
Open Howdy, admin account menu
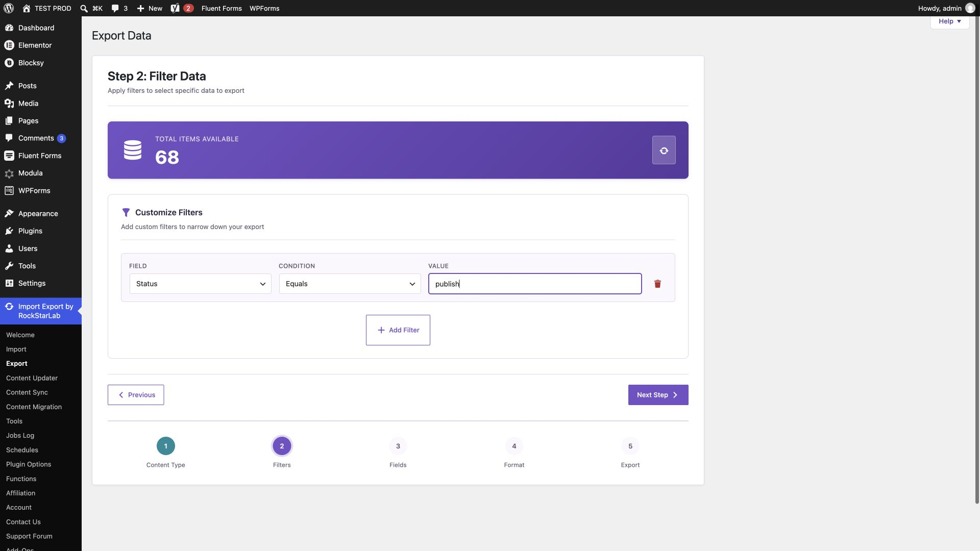[x=946, y=8]
